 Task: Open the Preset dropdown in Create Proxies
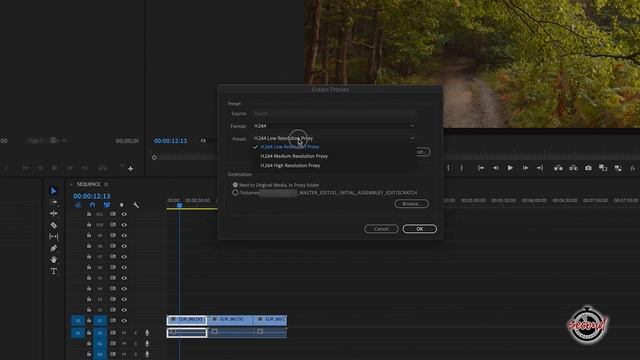pos(334,138)
